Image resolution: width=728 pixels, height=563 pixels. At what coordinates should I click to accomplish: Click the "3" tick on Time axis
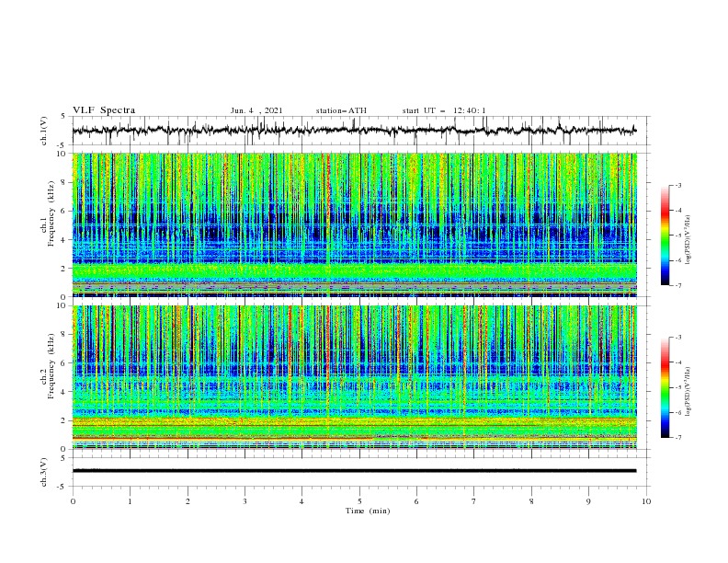(245, 501)
